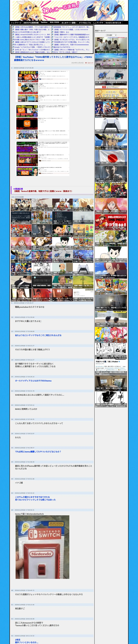Click icon beside おまえら今100万円貰えたら headline
The image size is (138, 644).
[x=13, y=32]
